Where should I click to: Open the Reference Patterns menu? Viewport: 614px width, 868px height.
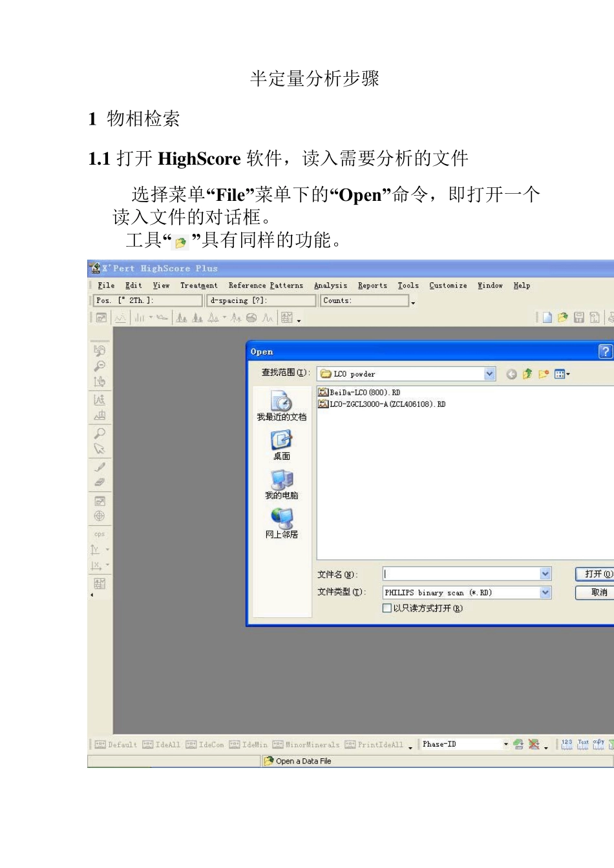[x=266, y=285]
